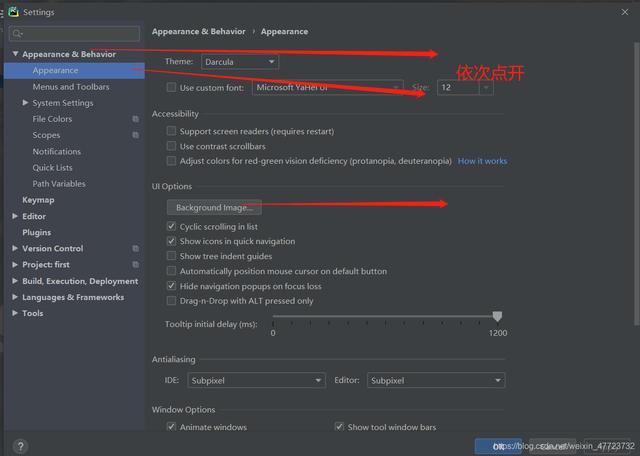
Task: Open the Editor antialiasing Subpixel dropdown
Action: pos(437,380)
